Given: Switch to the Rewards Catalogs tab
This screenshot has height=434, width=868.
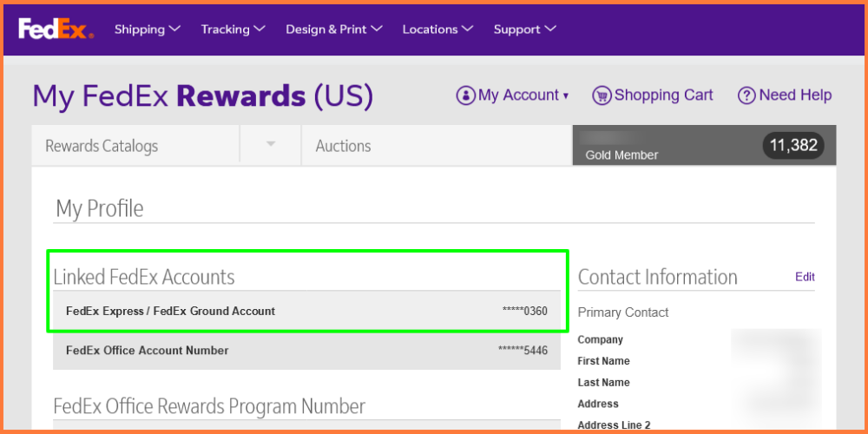Looking at the screenshot, I should (135, 146).
